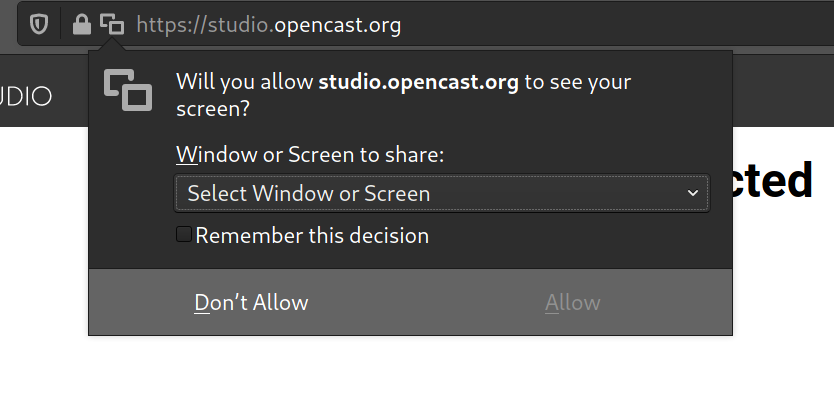The width and height of the screenshot is (834, 420).
Task: Click the Window or Screen to share label
Action: 310,155
